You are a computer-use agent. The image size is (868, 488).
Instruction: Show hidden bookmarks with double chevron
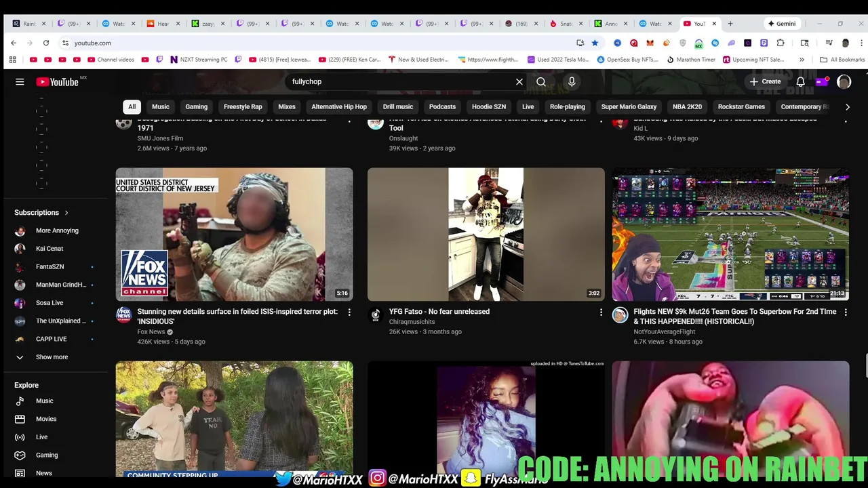pos(802,60)
